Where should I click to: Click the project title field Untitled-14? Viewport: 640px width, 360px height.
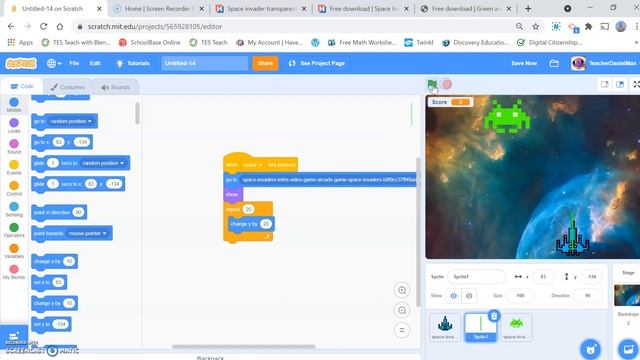tap(204, 63)
